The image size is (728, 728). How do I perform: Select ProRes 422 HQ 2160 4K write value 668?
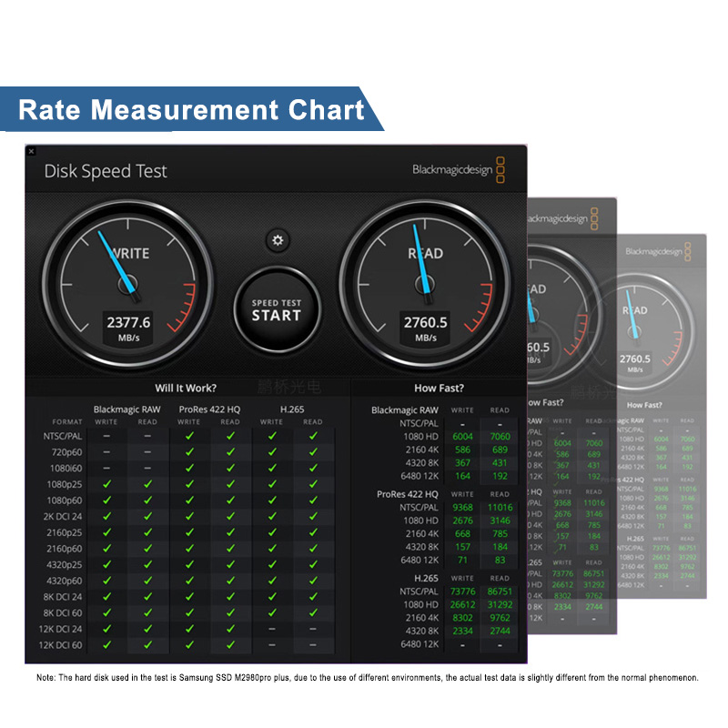[x=462, y=534]
